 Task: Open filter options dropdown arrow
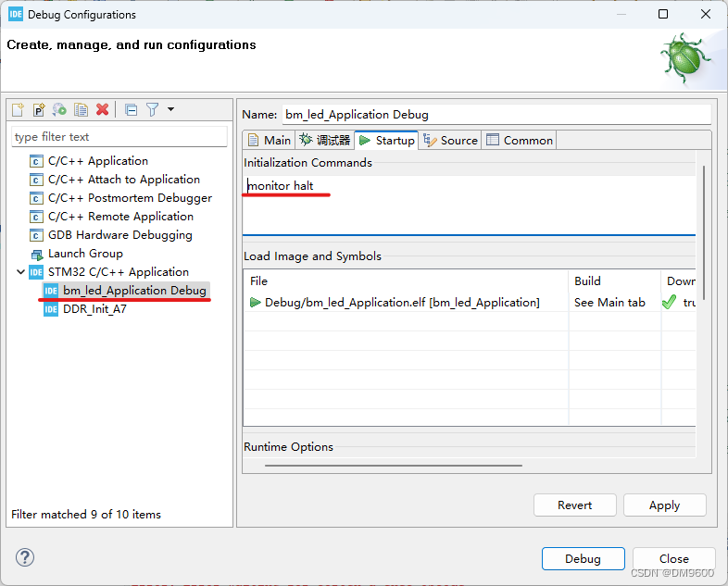click(170, 109)
